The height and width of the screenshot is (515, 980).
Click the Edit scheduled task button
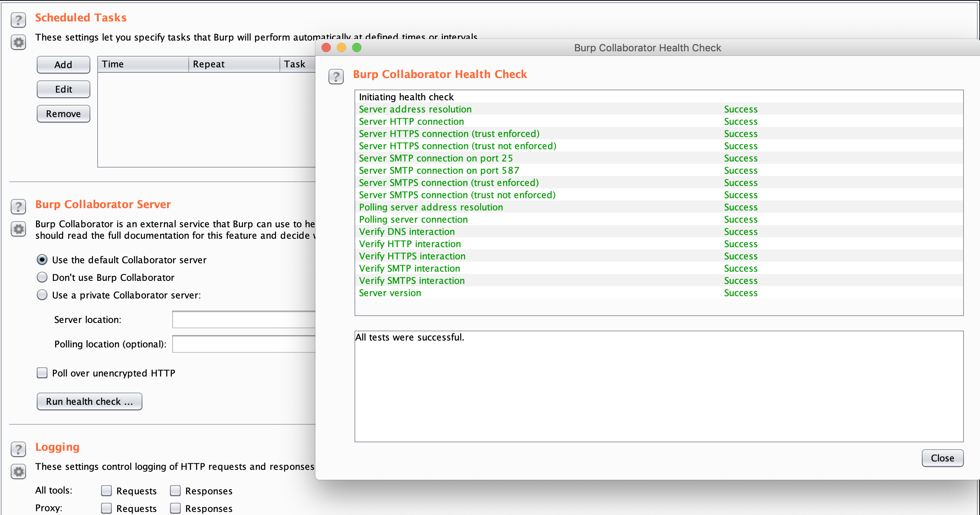click(64, 89)
